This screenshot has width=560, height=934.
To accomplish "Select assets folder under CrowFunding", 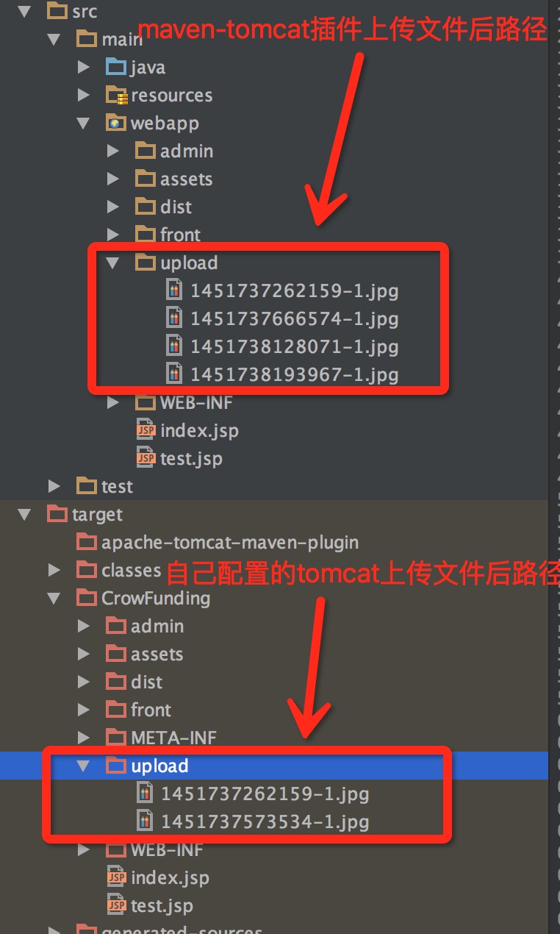I will tap(157, 654).
